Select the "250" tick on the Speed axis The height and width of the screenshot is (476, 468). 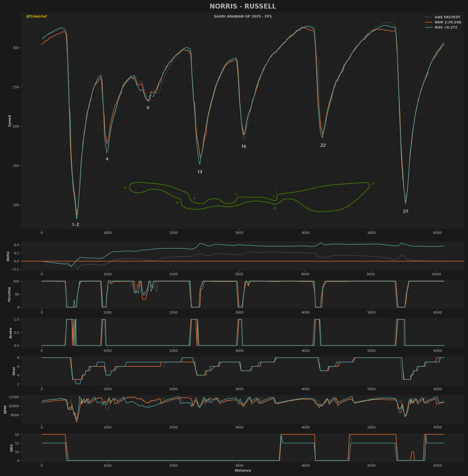point(16,87)
